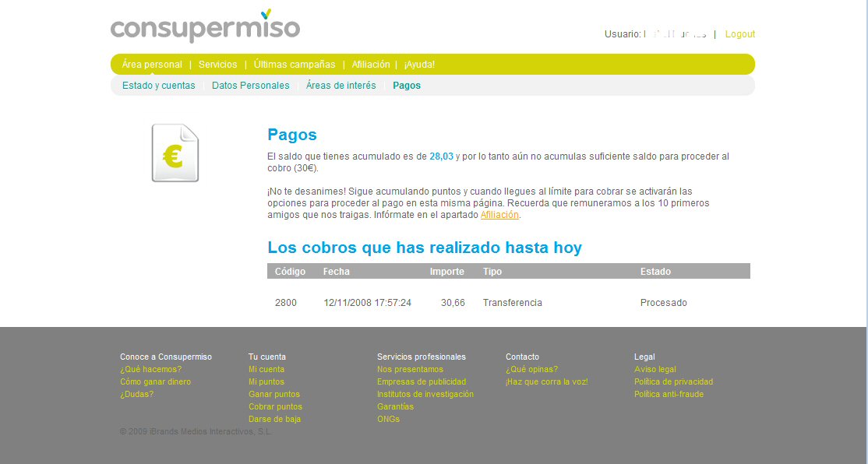Click the accumulated balance 28,03
Viewport: 868px width, 464px height.
(x=441, y=156)
